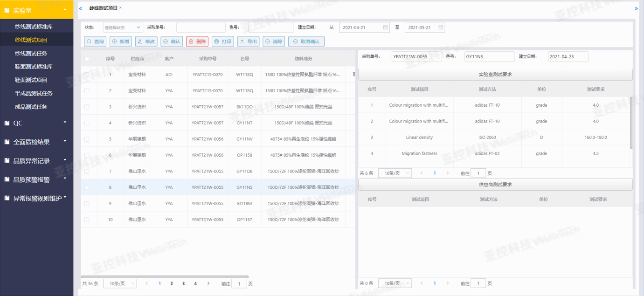This screenshot has width=644, height=296.
Task: Open start date picker 2021-04-21
Action: coord(364,28)
